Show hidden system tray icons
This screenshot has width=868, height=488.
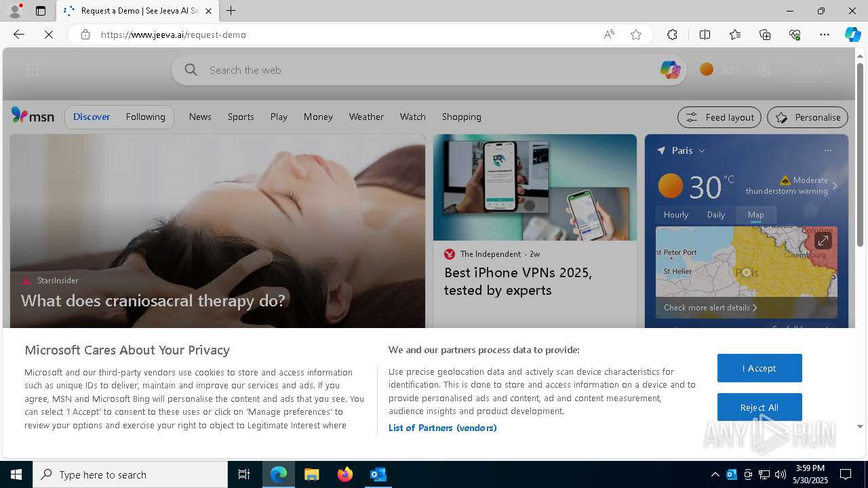(715, 474)
